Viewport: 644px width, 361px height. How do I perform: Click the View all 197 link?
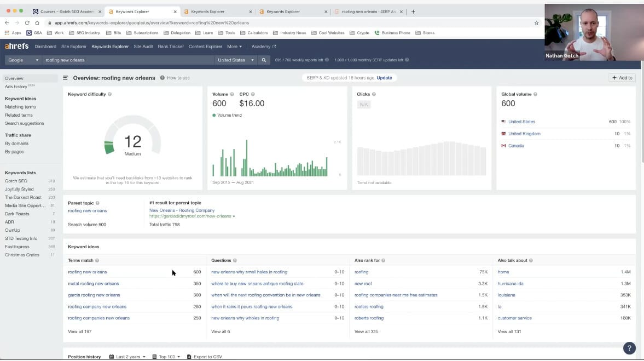click(x=79, y=331)
